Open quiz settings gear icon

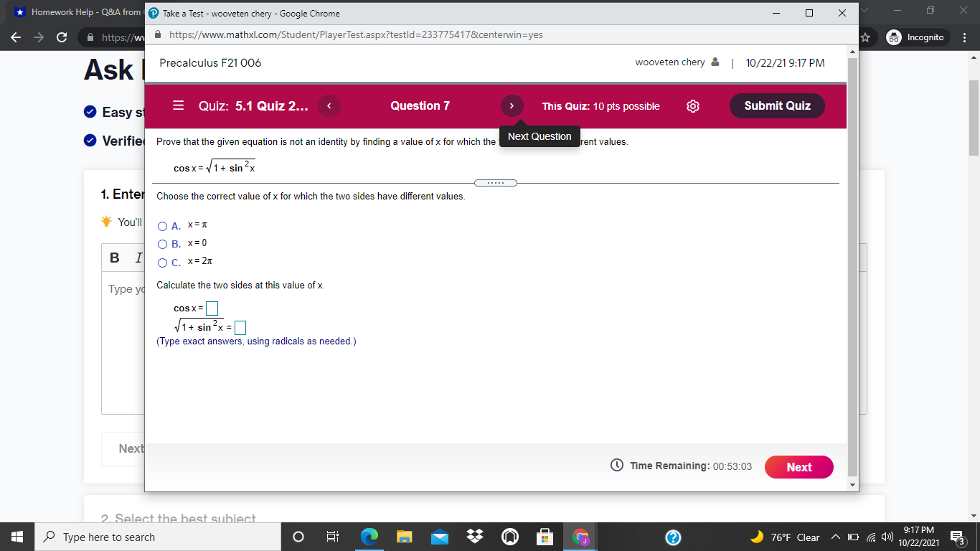point(693,106)
